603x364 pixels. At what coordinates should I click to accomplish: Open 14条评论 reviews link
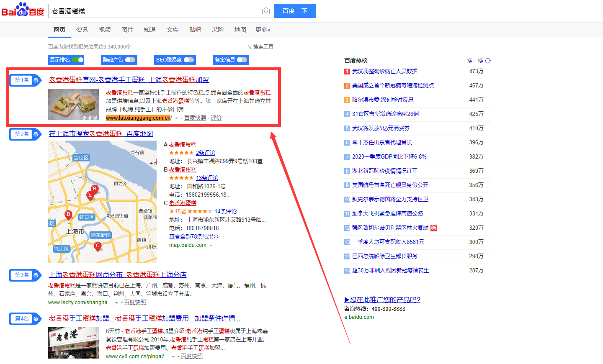(225, 211)
